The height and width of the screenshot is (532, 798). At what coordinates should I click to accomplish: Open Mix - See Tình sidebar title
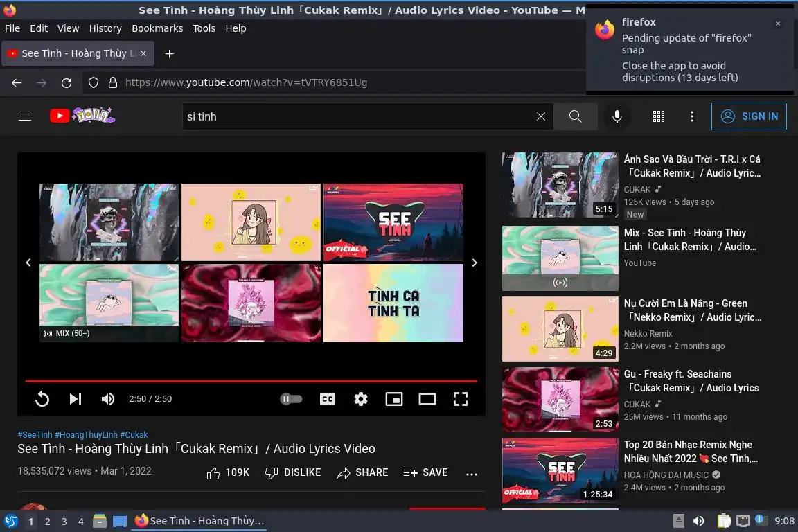[x=690, y=240]
